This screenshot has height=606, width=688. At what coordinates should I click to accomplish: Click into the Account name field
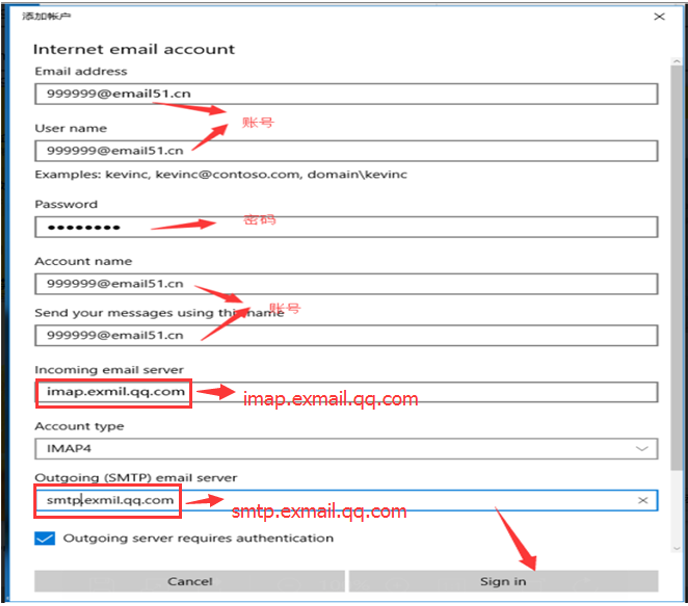click(x=346, y=284)
